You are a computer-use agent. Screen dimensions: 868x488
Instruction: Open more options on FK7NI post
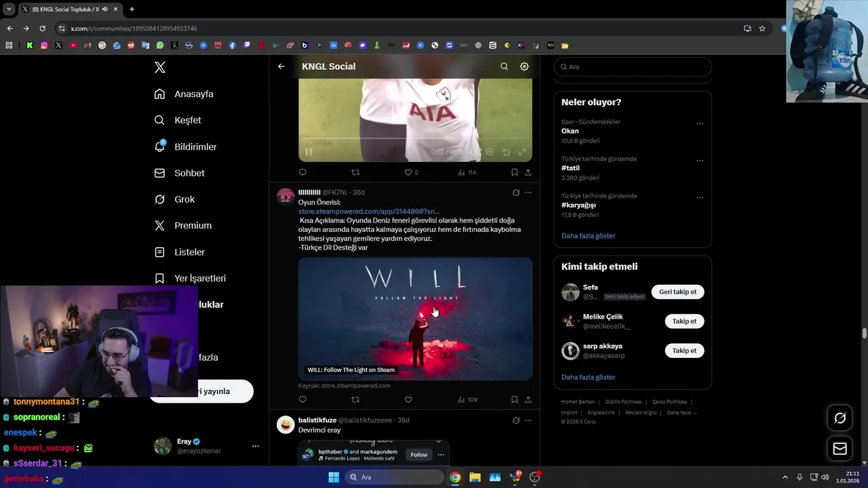(528, 192)
